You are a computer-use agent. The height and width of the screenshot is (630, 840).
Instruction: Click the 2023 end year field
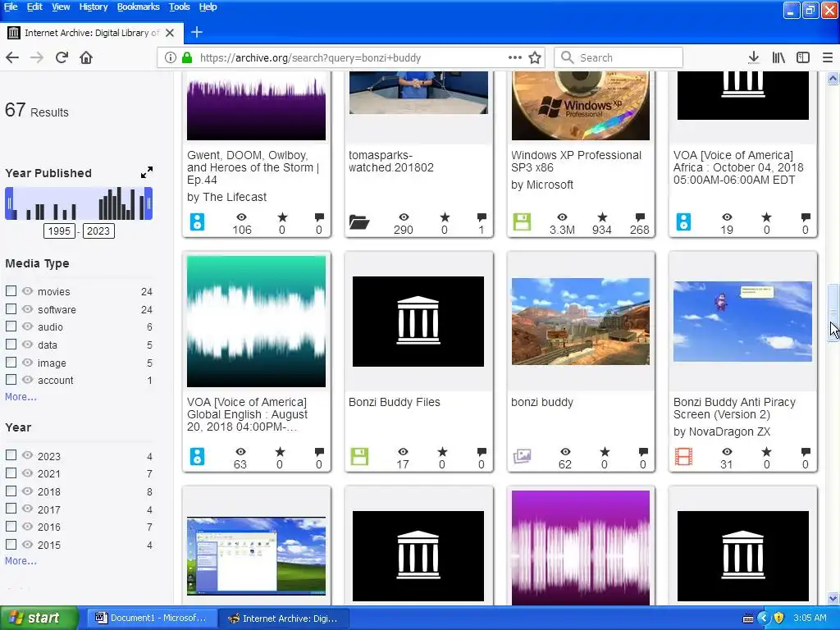pyautogui.click(x=98, y=231)
